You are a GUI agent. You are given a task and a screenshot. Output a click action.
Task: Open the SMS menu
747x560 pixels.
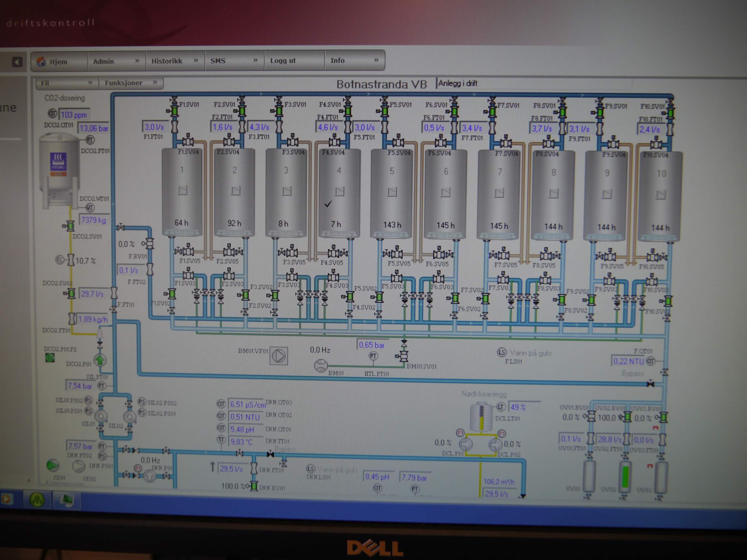(234, 61)
